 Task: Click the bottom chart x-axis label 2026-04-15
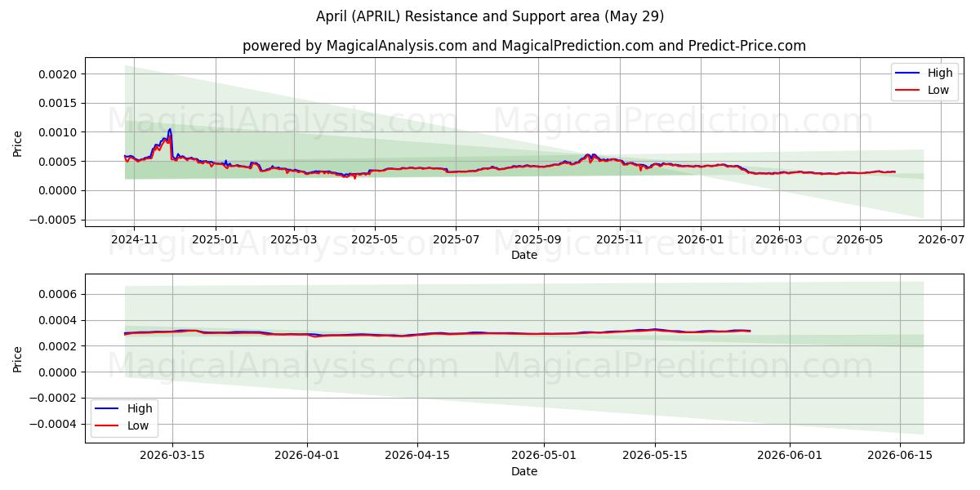point(417,457)
